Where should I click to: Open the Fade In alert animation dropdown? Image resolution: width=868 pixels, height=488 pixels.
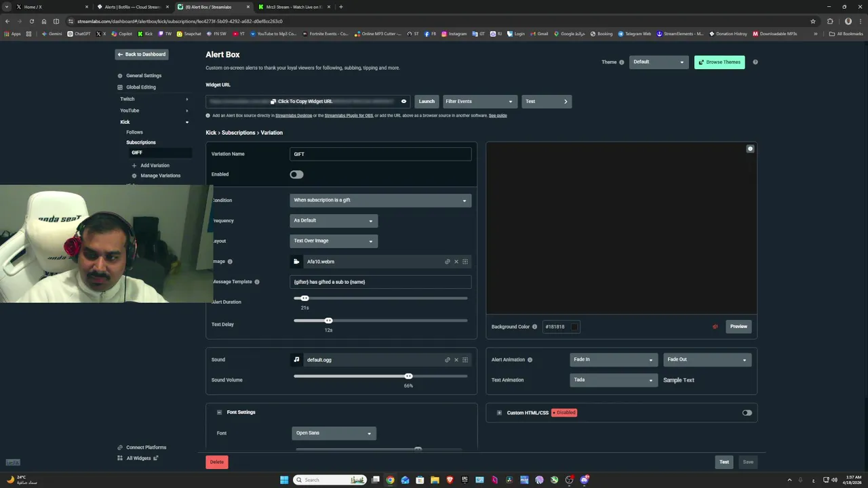pyautogui.click(x=613, y=360)
